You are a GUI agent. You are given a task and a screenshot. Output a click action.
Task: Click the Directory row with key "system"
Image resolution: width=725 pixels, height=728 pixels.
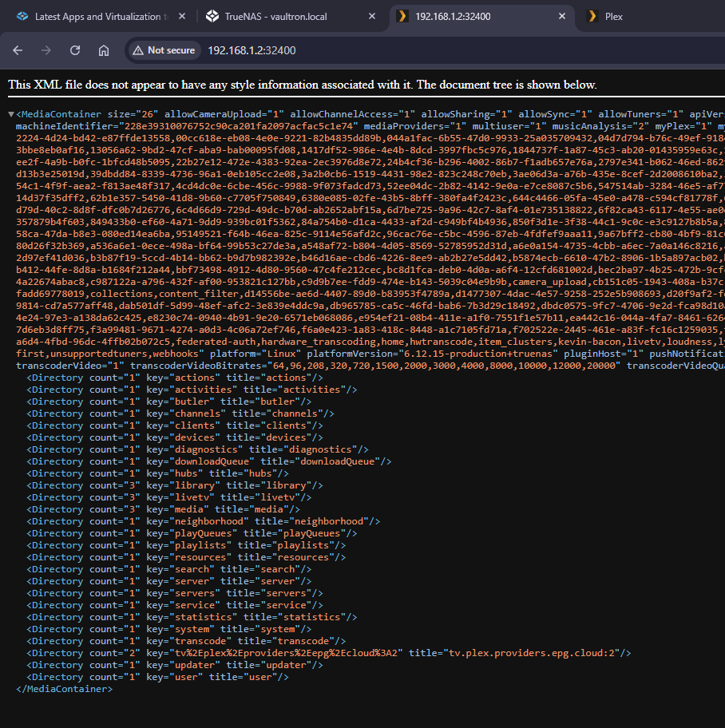pos(169,630)
